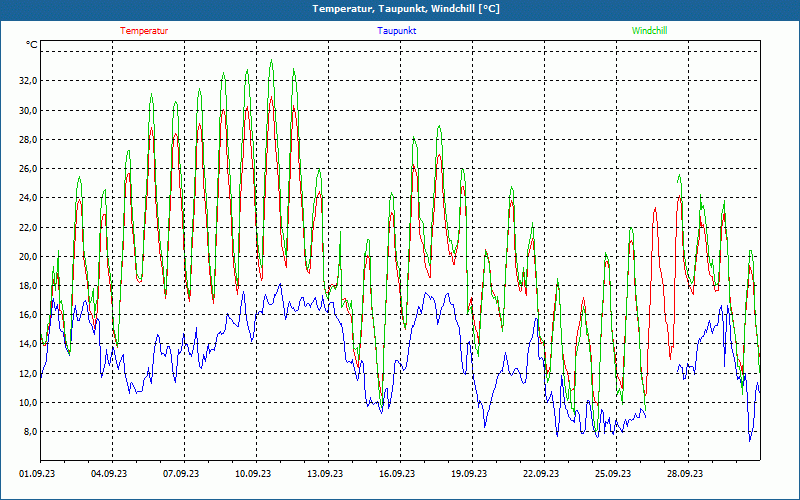The width and height of the screenshot is (800, 500).
Task: Click the 18,0 y-axis value
Action: pyautogui.click(x=28, y=285)
